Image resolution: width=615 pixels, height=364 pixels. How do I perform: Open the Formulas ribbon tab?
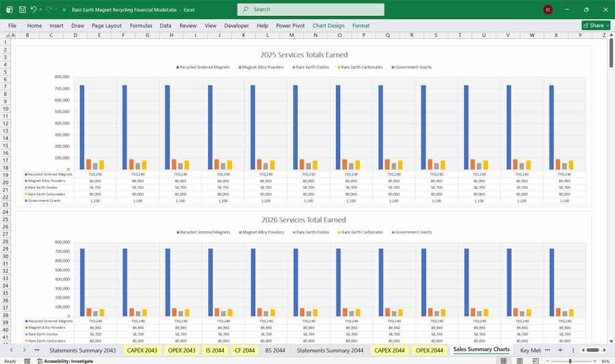141,26
